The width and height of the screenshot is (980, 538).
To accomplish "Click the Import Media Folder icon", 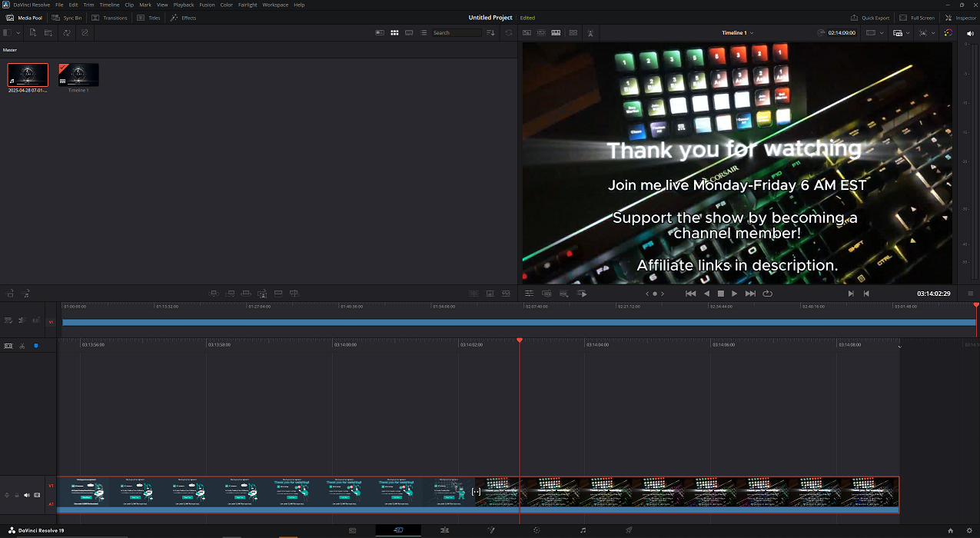I will coord(48,32).
